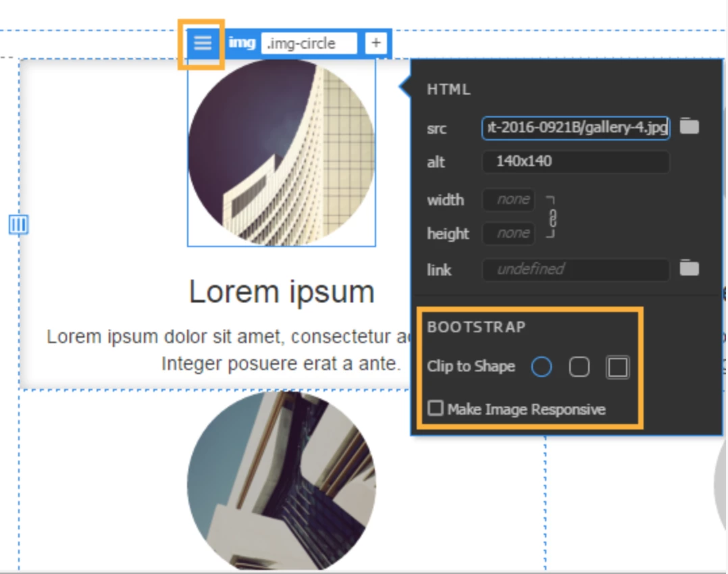Select the circle Clip to Shape option
Viewport: 728px width, 574px height.
click(x=542, y=367)
